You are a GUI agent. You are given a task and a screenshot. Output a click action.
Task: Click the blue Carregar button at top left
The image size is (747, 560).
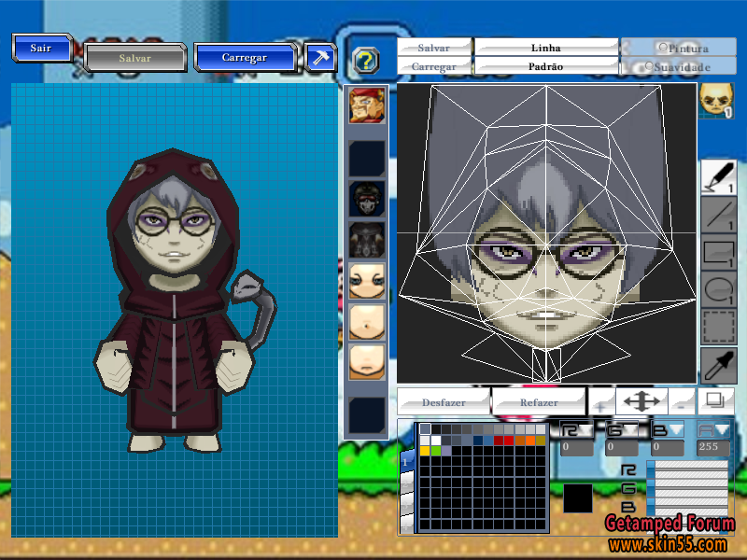(246, 58)
